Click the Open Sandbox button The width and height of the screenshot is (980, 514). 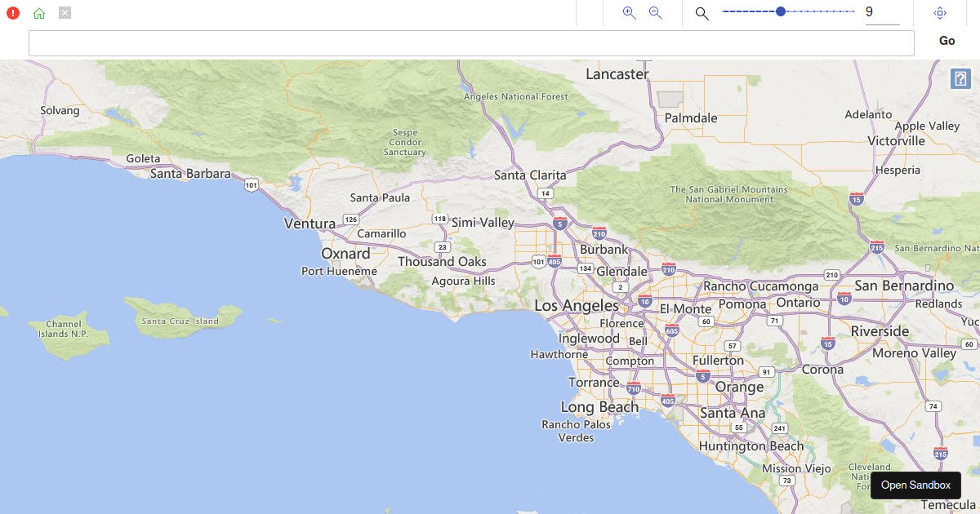(x=915, y=485)
